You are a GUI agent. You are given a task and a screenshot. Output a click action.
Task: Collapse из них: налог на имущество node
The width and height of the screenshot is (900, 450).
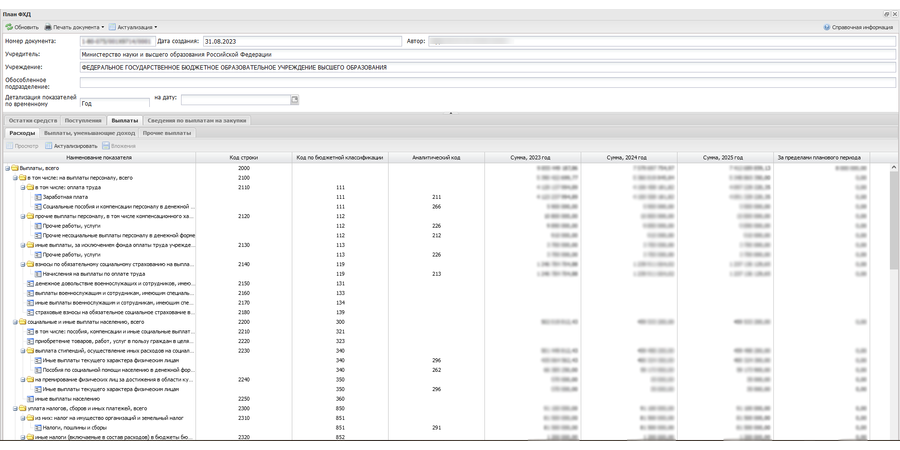pos(23,418)
